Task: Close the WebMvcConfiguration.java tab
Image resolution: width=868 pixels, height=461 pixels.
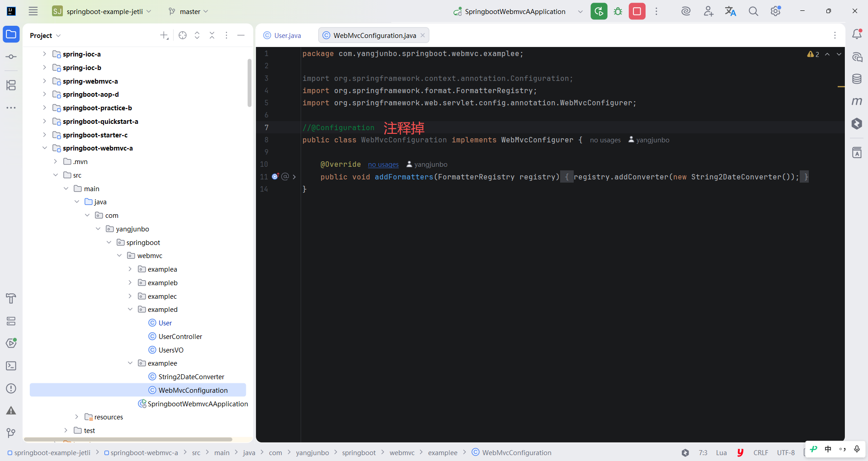Action: pos(423,35)
